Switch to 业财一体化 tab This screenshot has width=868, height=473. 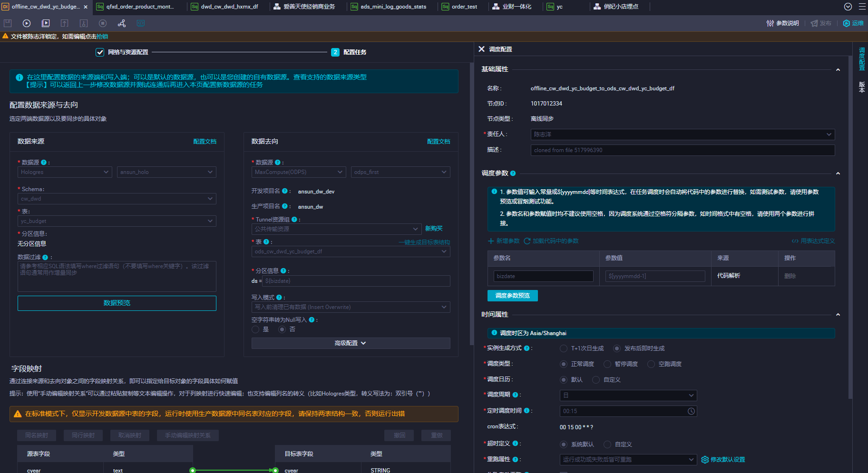[x=517, y=7]
